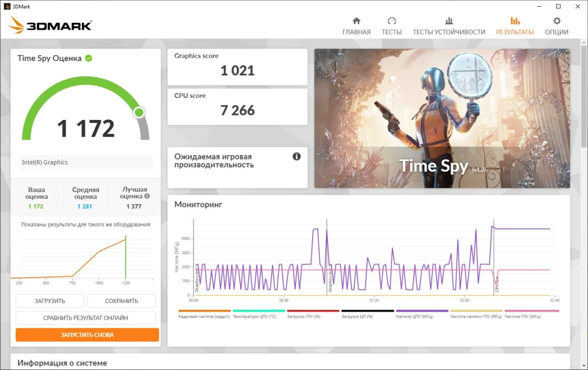Toggle Загрузка ЦП black legend swatch
This screenshot has width=588, height=370.
(x=367, y=311)
